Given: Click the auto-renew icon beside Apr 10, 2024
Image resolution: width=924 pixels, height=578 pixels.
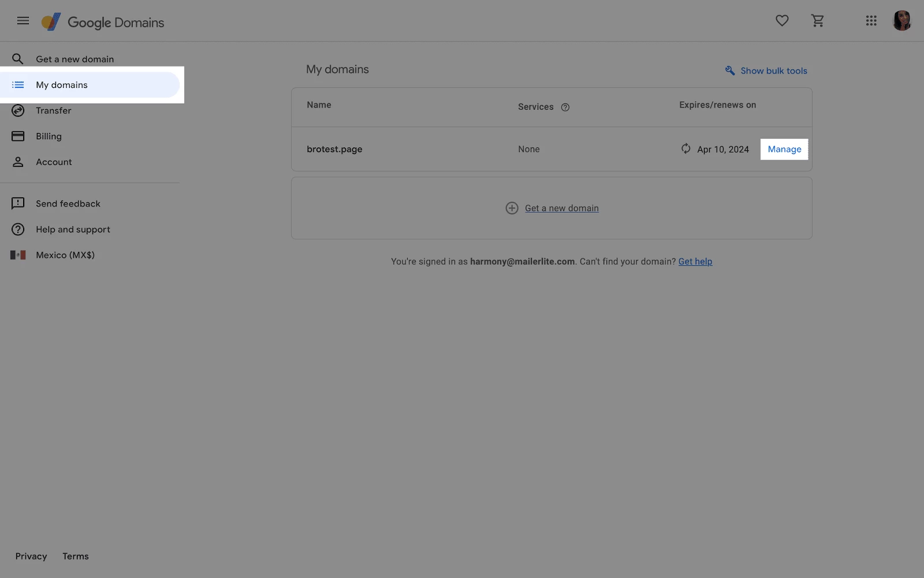Looking at the screenshot, I should point(685,149).
